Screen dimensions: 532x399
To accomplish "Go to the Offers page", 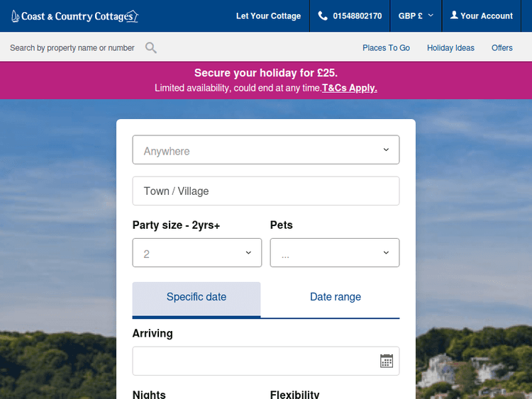I will click(502, 48).
